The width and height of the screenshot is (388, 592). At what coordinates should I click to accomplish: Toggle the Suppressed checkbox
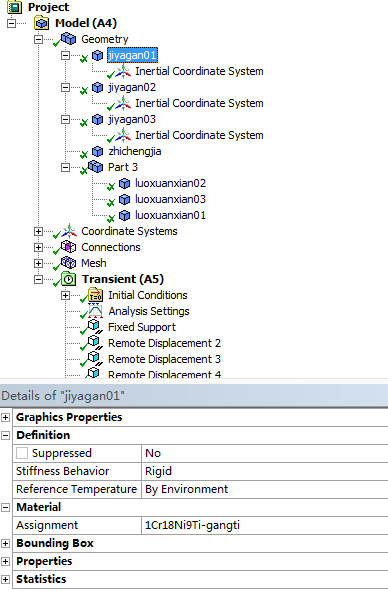coord(22,453)
